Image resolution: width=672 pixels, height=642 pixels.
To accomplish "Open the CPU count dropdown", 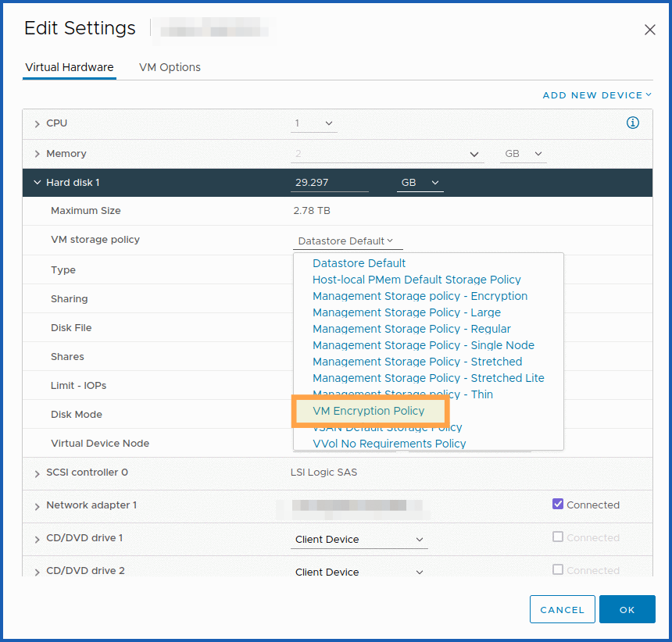I will click(x=315, y=123).
